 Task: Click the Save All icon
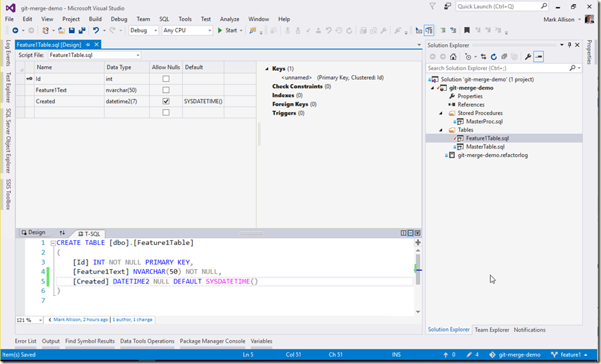pyautogui.click(x=82, y=30)
